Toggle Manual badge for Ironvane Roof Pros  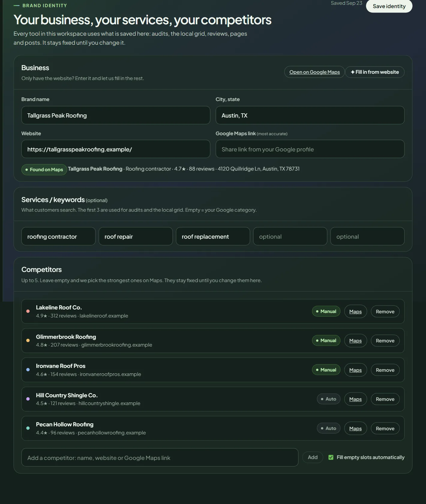(x=326, y=370)
